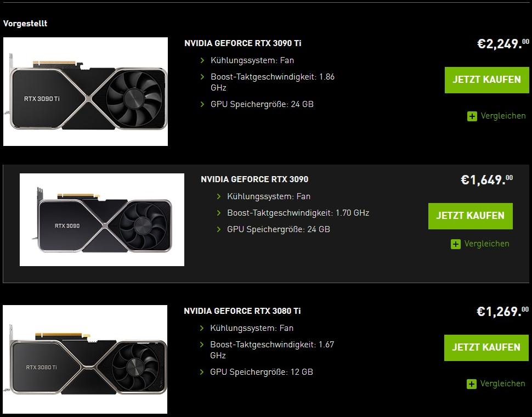Click the plus icon beside RTX 3090 Vergleichen

(456, 244)
